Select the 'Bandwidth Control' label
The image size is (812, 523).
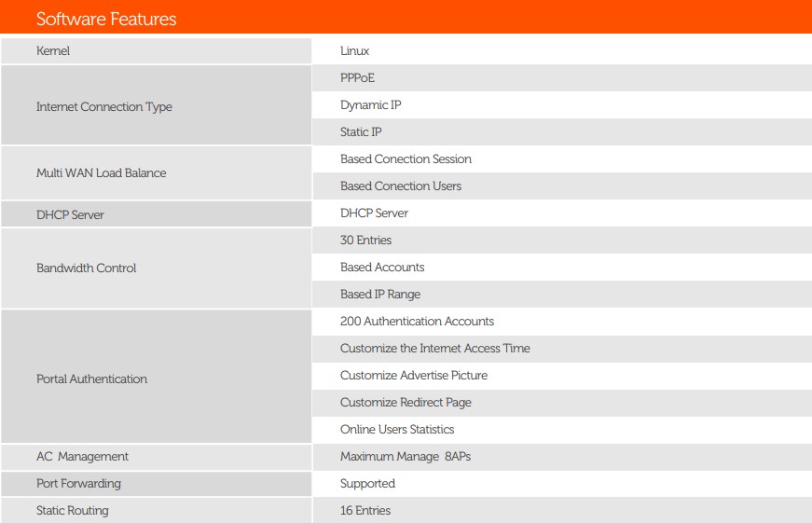pyautogui.click(x=86, y=268)
